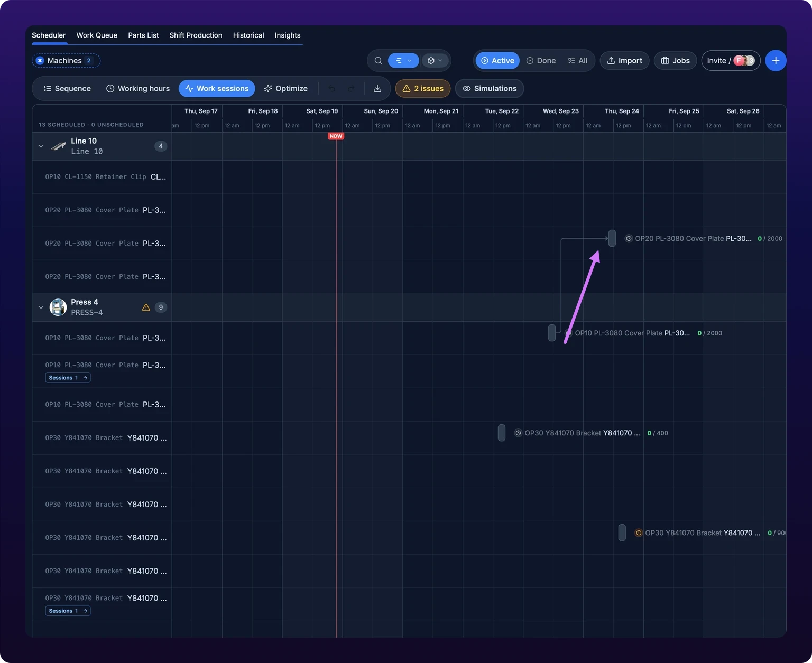Show Active jobs filter

(x=497, y=61)
